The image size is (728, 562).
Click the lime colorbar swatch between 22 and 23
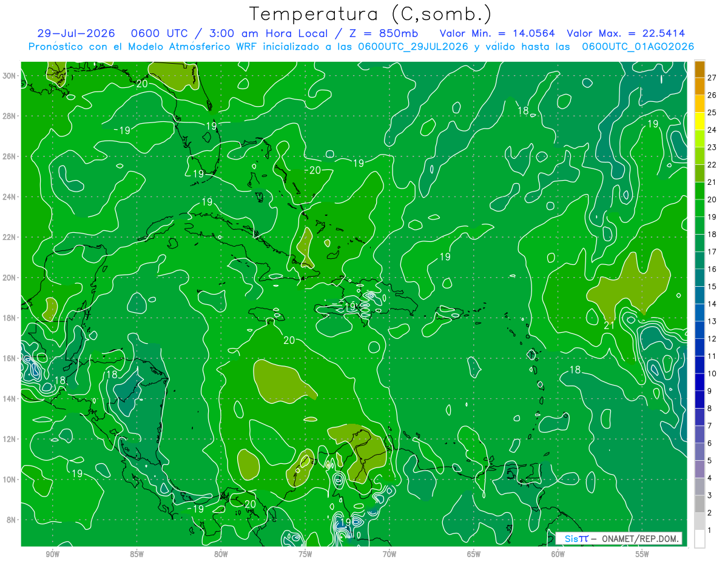699,156
